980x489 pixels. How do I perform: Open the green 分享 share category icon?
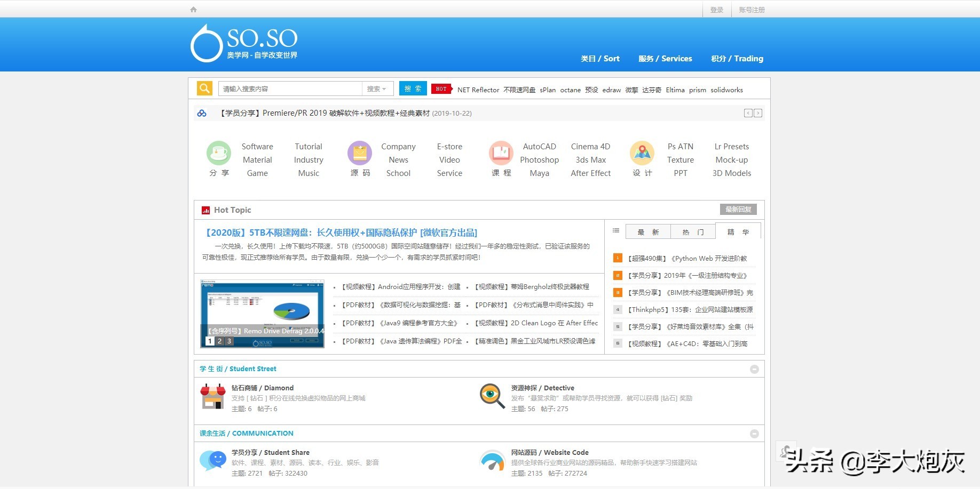[219, 154]
